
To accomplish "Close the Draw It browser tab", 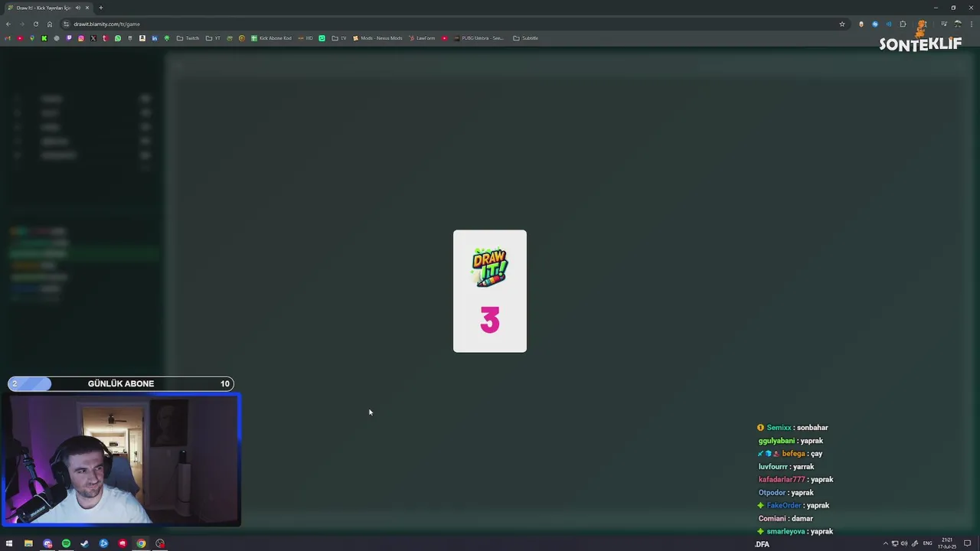I will pos(87,8).
